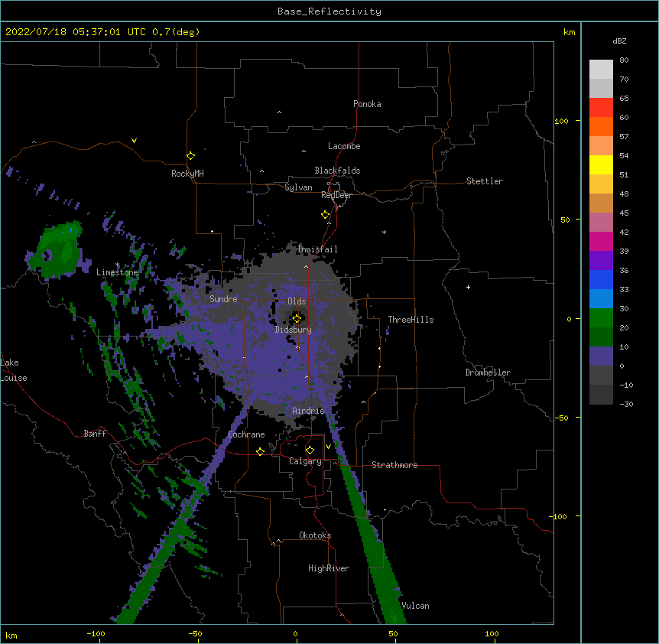Select the yellow diamond marker above Calgary label
659x644 pixels.
(x=310, y=450)
